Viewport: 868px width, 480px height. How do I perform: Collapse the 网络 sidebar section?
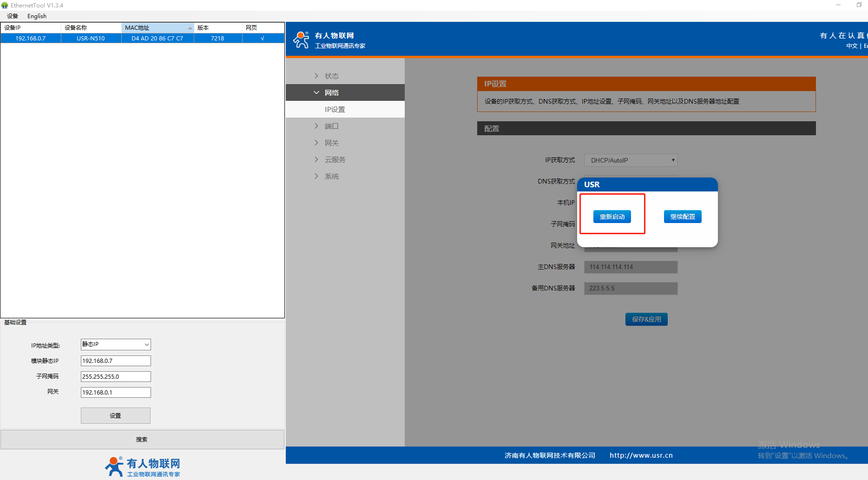tap(331, 92)
